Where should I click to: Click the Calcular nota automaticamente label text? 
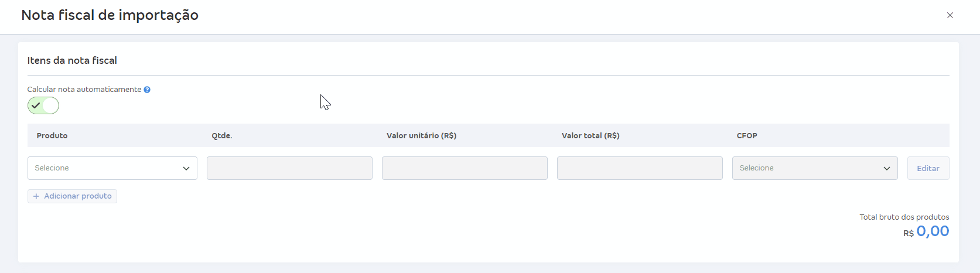tap(84, 90)
